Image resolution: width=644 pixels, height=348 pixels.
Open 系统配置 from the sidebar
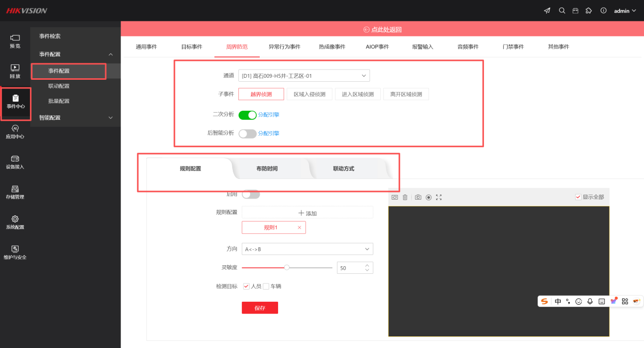15,222
